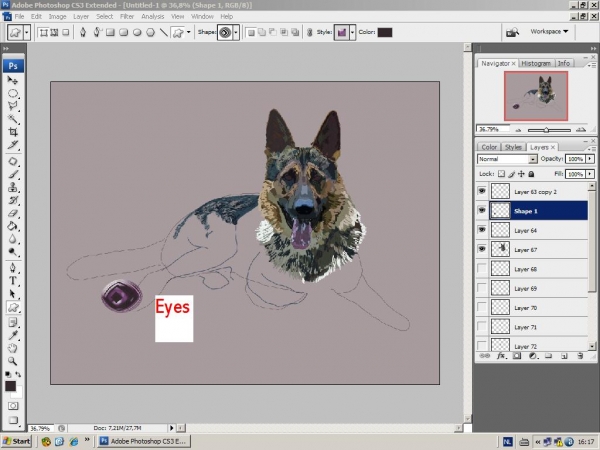Image resolution: width=600 pixels, height=450 pixels.
Task: Open the blend mode Normal dropdown
Action: point(533,159)
